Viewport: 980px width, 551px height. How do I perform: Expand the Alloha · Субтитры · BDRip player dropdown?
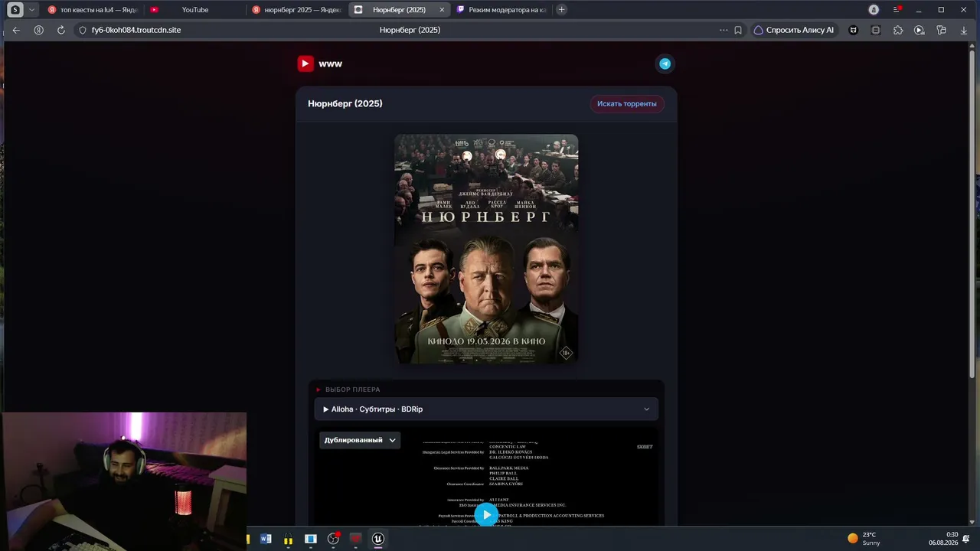coord(486,409)
